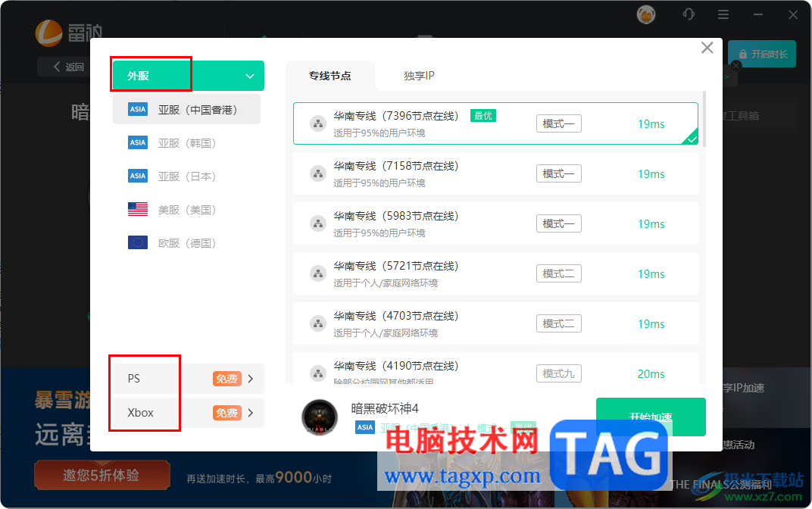Viewport: 812px width, 509px height.
Task: Expand PS row chevron arrow
Action: point(251,379)
